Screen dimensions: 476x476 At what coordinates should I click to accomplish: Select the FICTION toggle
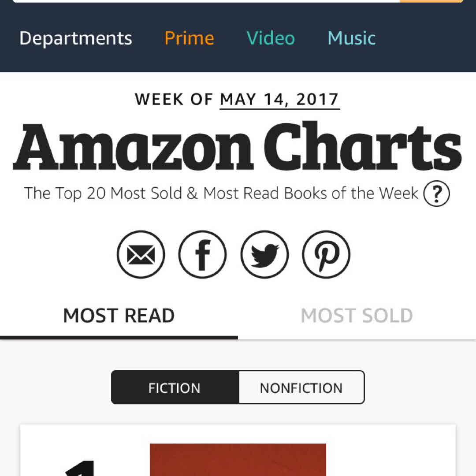[175, 388]
